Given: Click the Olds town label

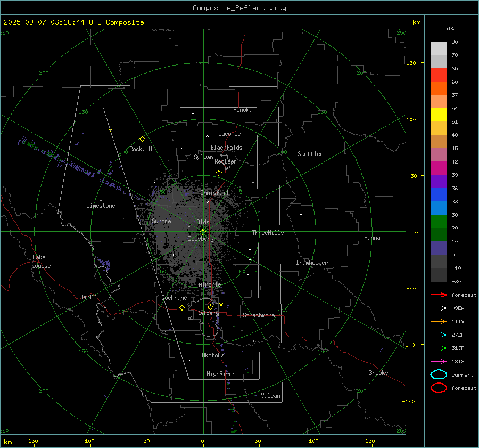Looking at the screenshot, I should tap(203, 222).
